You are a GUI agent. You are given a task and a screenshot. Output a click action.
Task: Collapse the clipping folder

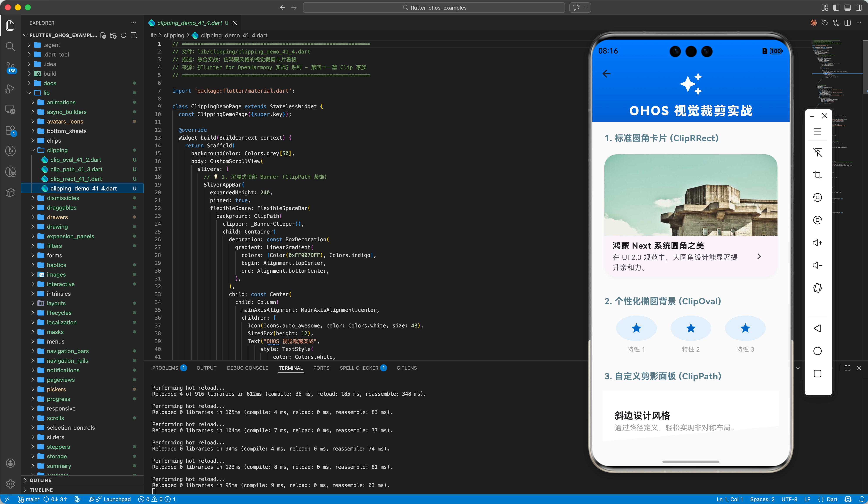coord(57,150)
